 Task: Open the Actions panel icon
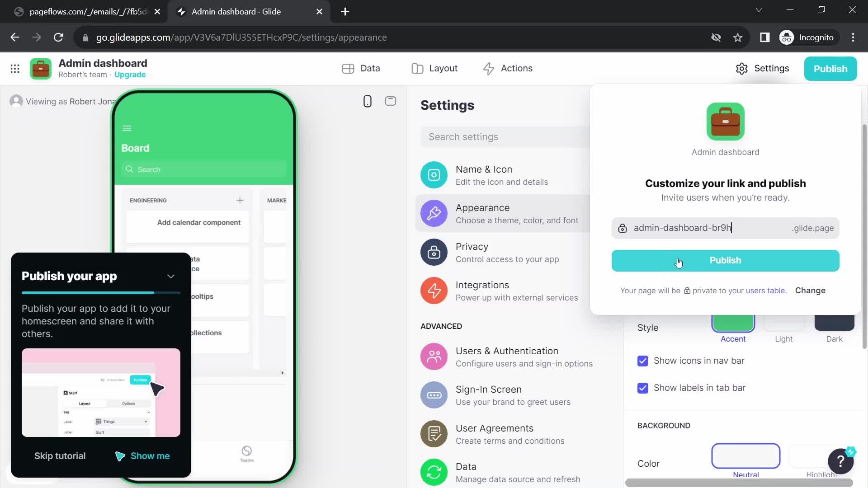tap(488, 68)
